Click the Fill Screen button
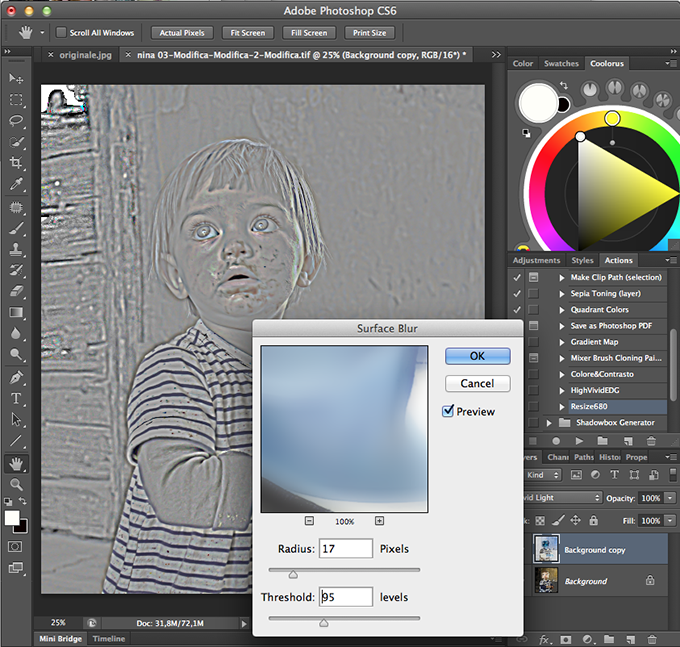The height and width of the screenshot is (647, 680). click(309, 33)
